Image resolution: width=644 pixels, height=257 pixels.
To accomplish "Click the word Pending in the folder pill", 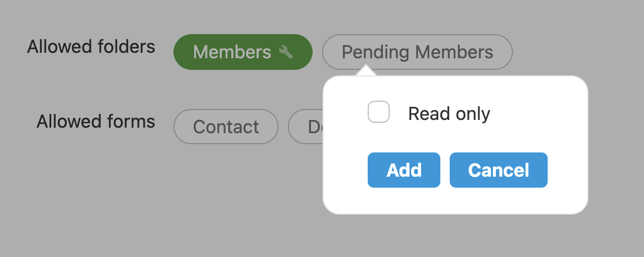I will 375,52.
